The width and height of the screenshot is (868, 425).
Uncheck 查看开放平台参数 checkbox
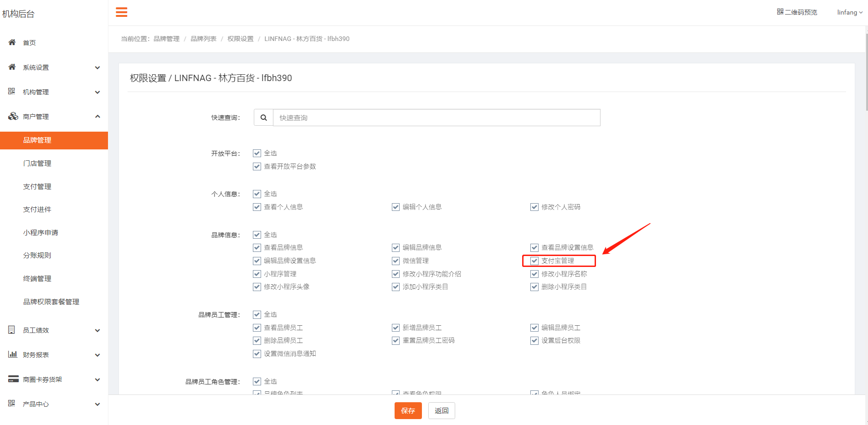pyautogui.click(x=257, y=166)
